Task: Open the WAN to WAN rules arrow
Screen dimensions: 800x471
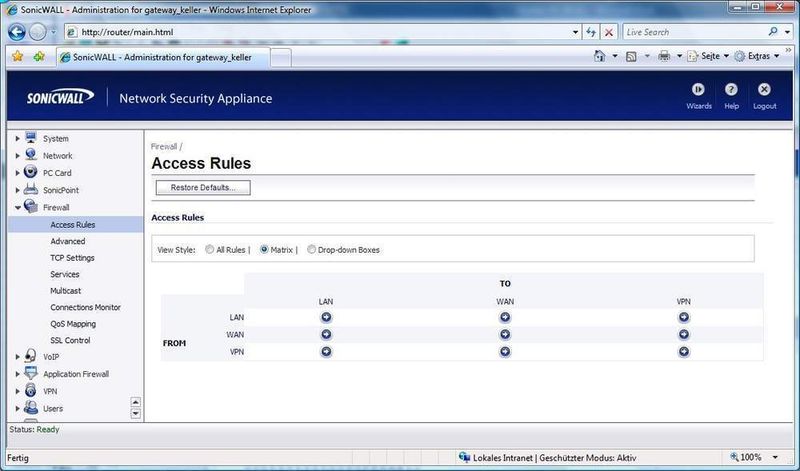Action: coord(505,335)
